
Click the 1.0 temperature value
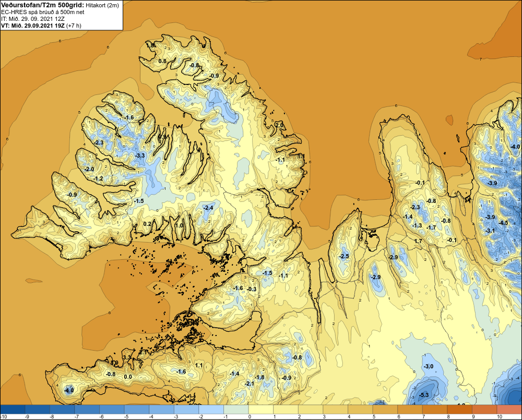coord(179,225)
